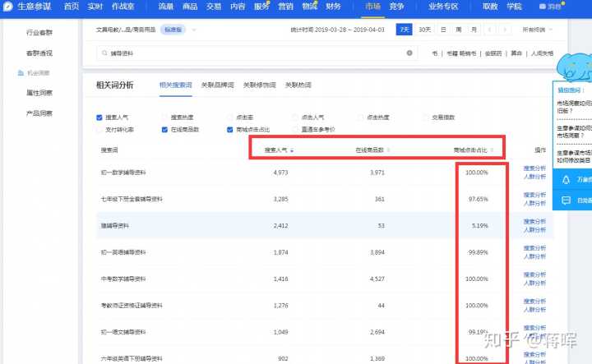Click the search magnifier icon in search box
This screenshot has height=364, width=592.
pos(102,53)
